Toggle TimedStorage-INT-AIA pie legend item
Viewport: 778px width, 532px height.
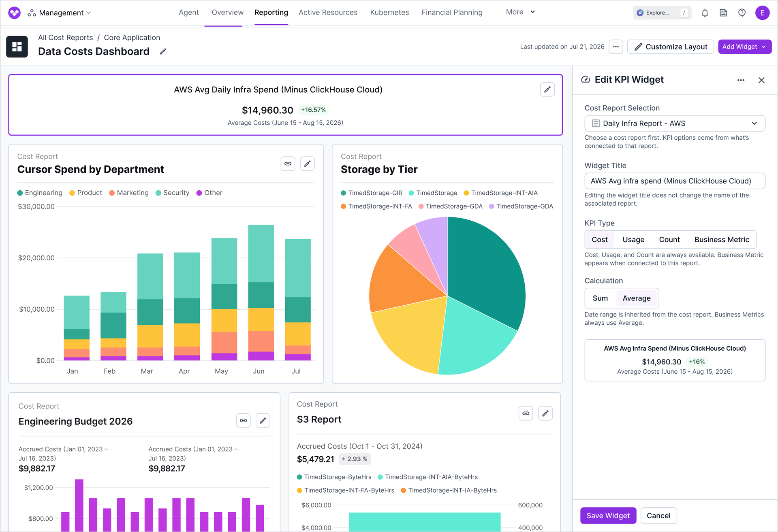[x=501, y=193]
